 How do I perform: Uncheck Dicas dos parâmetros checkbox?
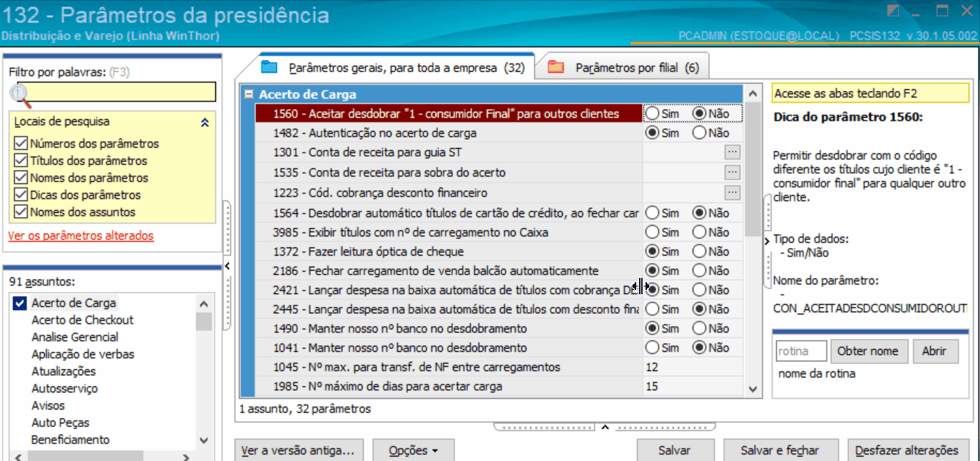coord(20,195)
